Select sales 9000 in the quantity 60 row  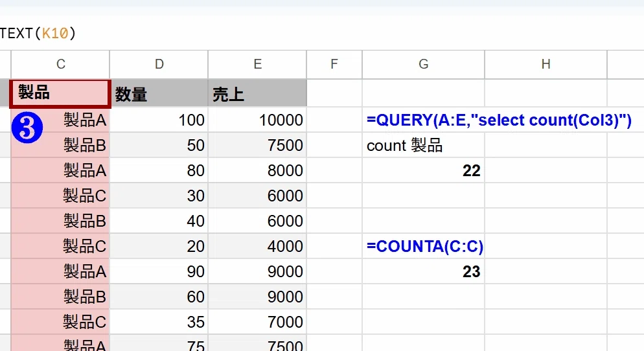[x=257, y=297]
